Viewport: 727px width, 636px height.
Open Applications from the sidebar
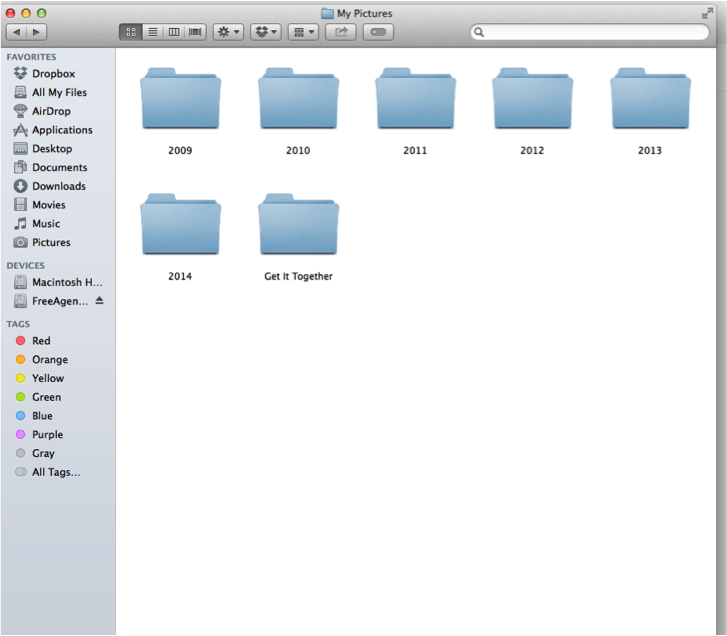pyautogui.click(x=58, y=130)
